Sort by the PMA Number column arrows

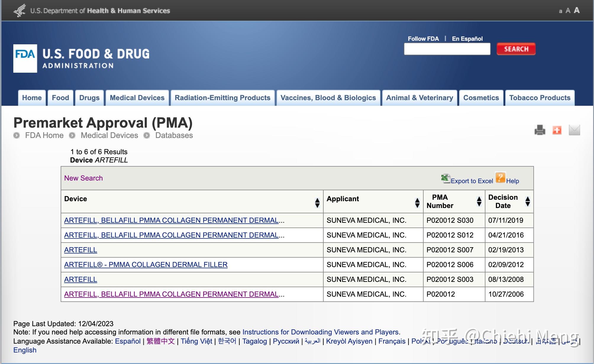(479, 201)
